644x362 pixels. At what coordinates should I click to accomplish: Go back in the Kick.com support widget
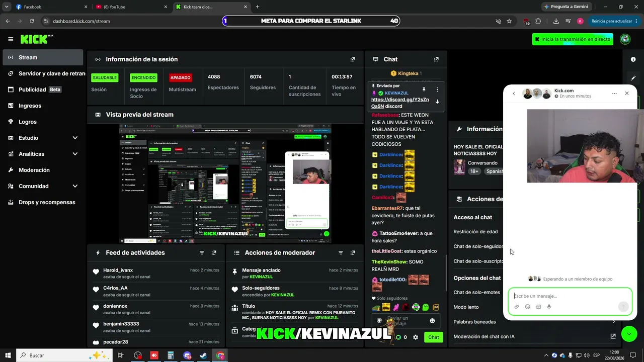pyautogui.click(x=514, y=94)
